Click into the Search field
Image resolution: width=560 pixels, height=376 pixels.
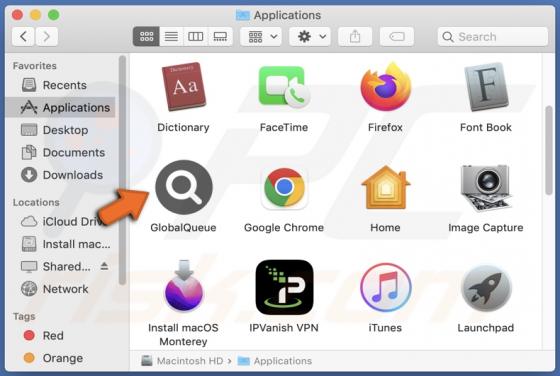click(x=493, y=36)
